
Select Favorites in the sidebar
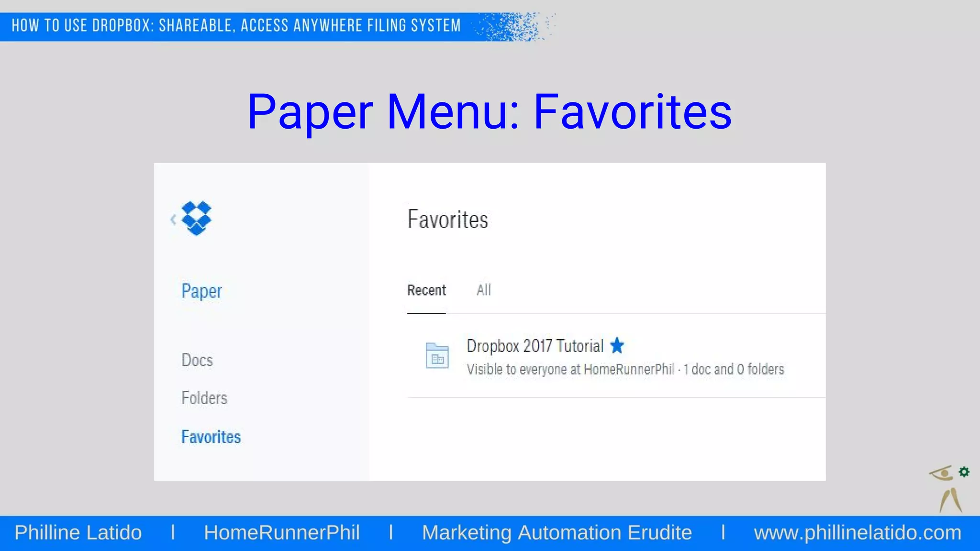211,437
